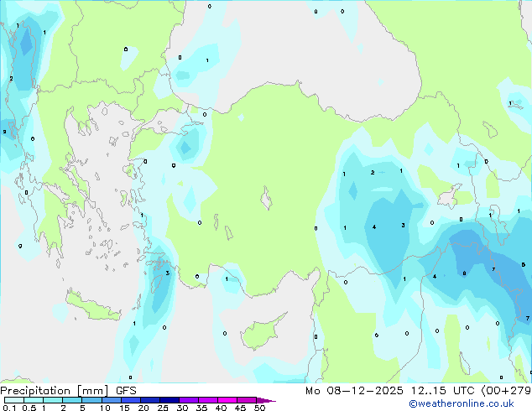This screenshot has width=532, height=411.
Task: Click the palest 0.1–0.5 mm legend swatch
Action: (14, 400)
